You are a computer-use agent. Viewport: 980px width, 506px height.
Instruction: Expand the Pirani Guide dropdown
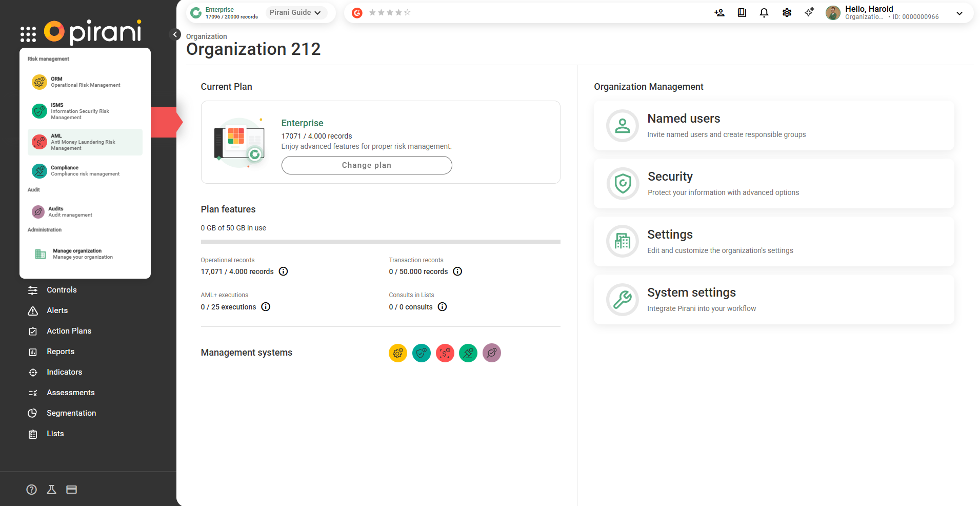pyautogui.click(x=295, y=13)
